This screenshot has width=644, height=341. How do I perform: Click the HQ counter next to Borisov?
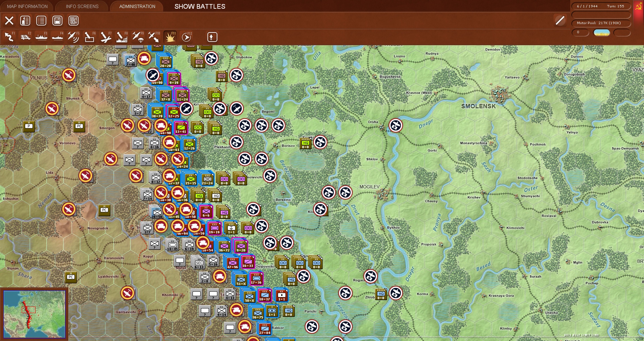(x=306, y=143)
